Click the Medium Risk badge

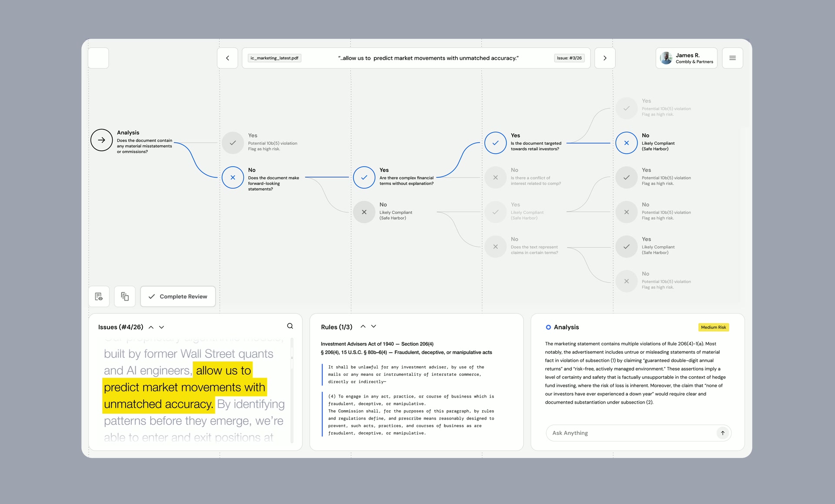pyautogui.click(x=713, y=327)
